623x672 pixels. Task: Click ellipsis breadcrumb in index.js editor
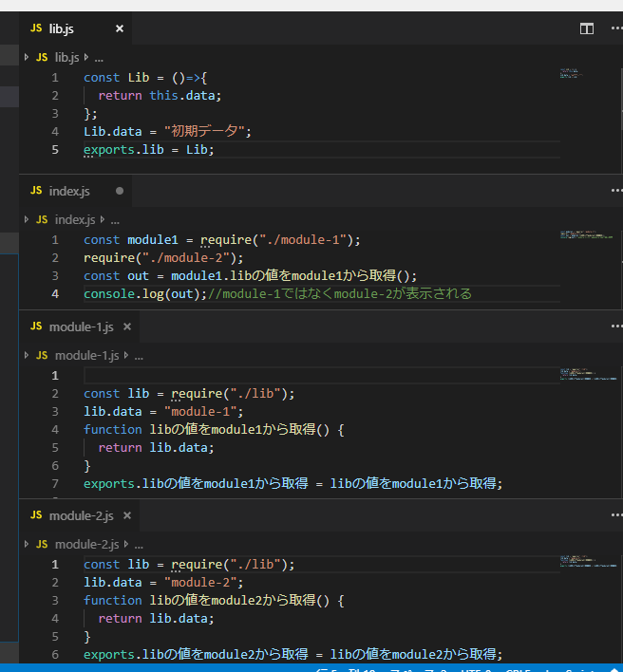[x=115, y=221]
